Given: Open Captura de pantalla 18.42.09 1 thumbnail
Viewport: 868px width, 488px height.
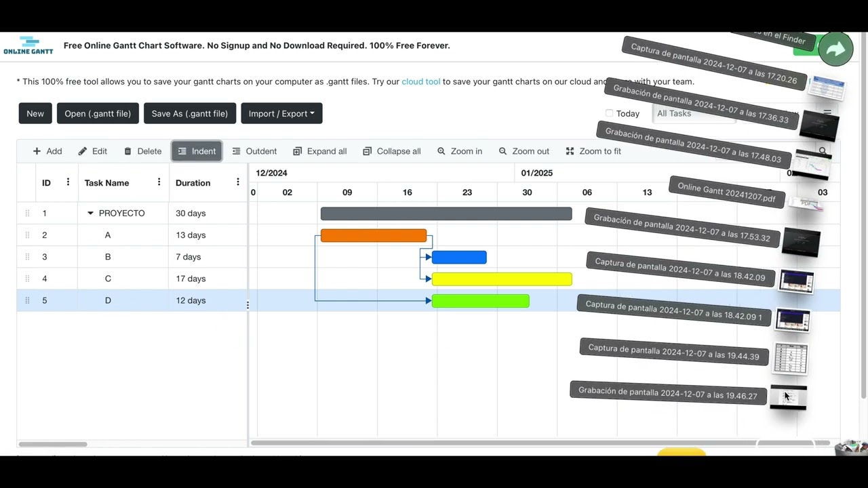Looking at the screenshot, I should [x=793, y=320].
